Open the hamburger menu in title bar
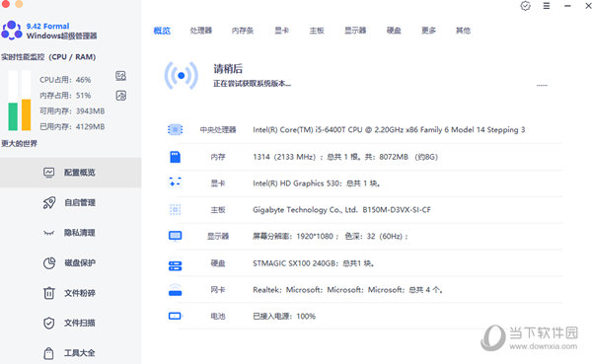The image size is (592, 364). pyautogui.click(x=547, y=6)
